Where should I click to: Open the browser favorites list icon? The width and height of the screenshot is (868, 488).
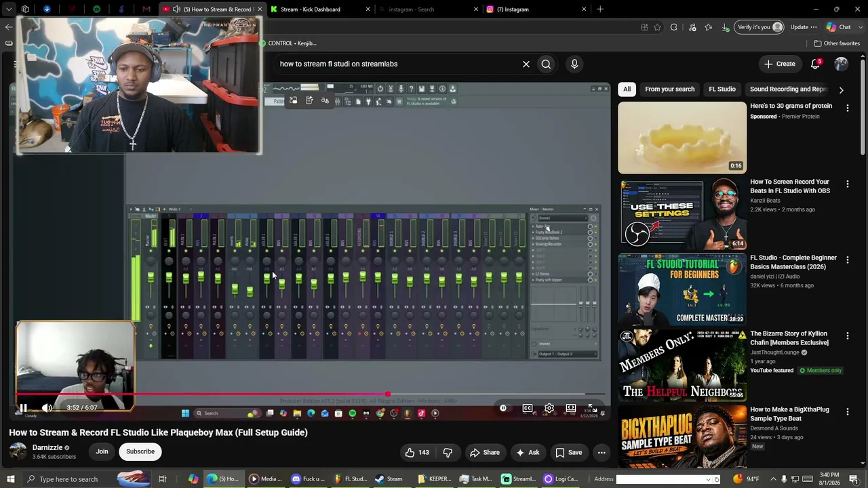coord(709,27)
